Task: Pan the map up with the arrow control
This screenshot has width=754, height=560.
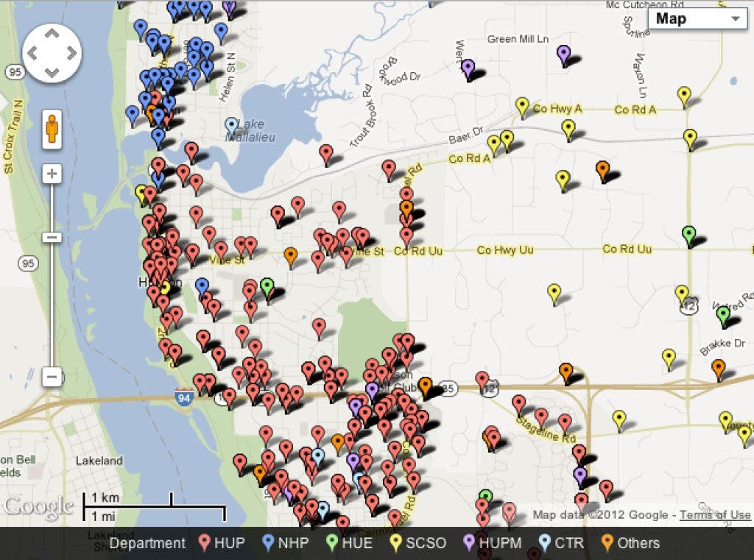Action: coord(52,34)
